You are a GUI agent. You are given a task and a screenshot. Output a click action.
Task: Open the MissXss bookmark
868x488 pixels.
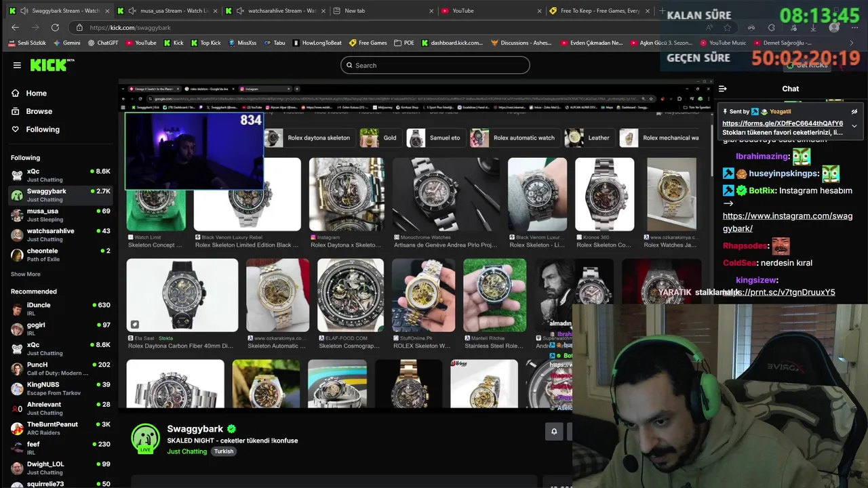click(x=242, y=43)
